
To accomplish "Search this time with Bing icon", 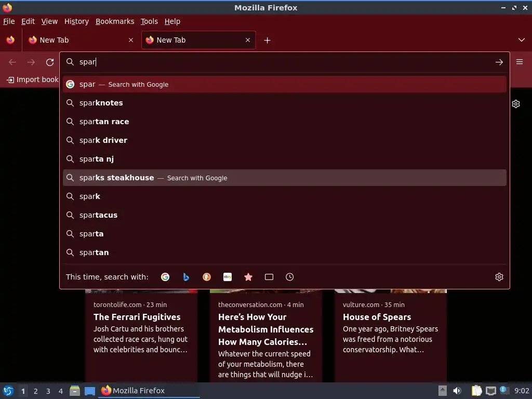I will tap(186, 277).
